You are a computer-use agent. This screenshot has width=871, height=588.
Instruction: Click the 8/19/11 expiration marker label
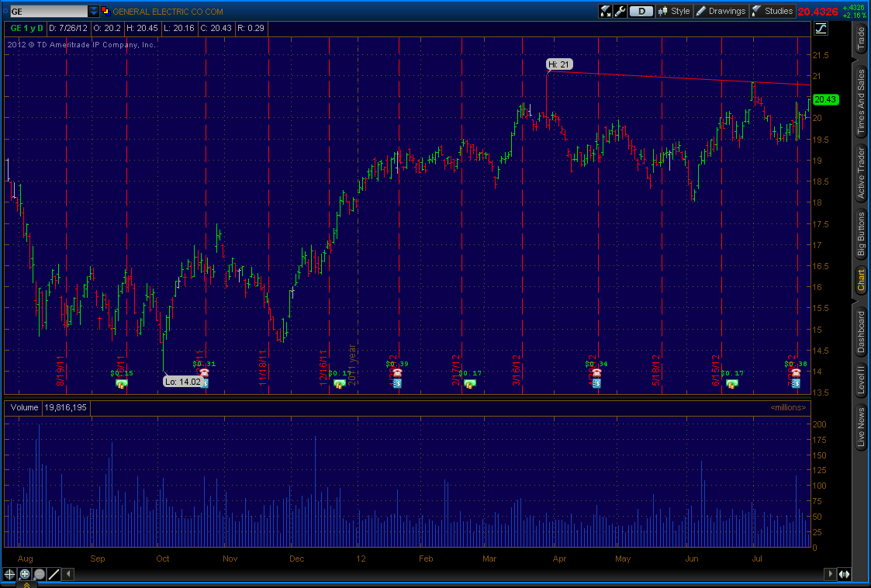tap(60, 370)
